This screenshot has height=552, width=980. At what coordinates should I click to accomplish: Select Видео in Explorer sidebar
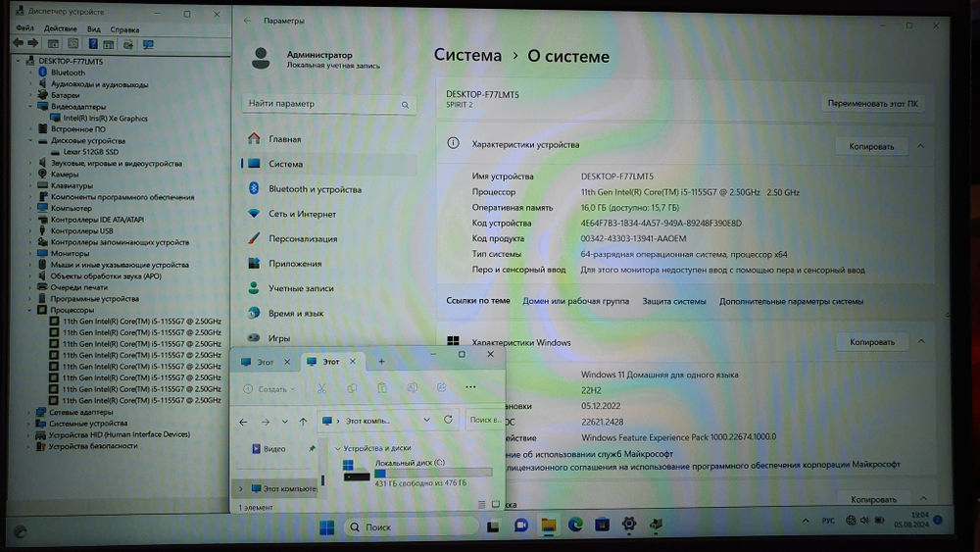(275, 449)
